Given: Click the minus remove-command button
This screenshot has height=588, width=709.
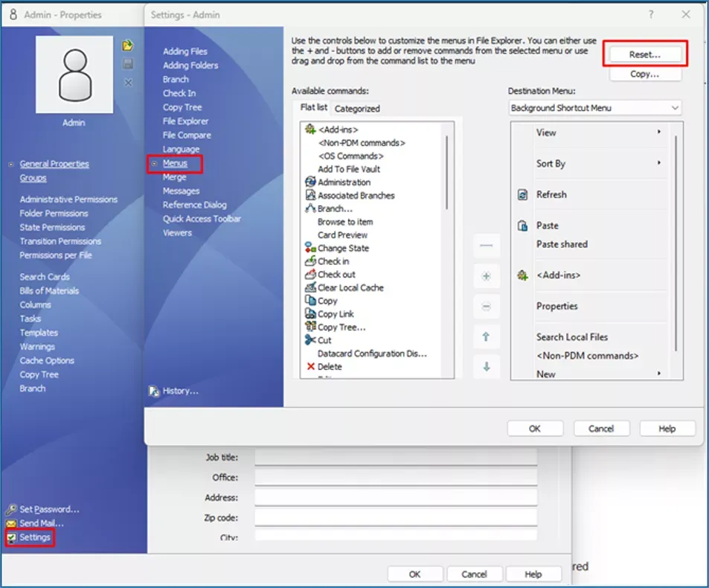Looking at the screenshot, I should 487,307.
